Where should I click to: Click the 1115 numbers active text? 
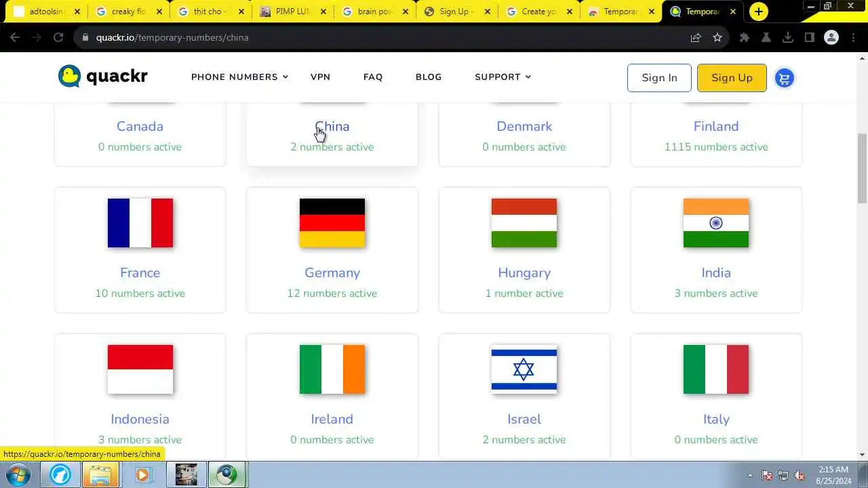(716, 146)
